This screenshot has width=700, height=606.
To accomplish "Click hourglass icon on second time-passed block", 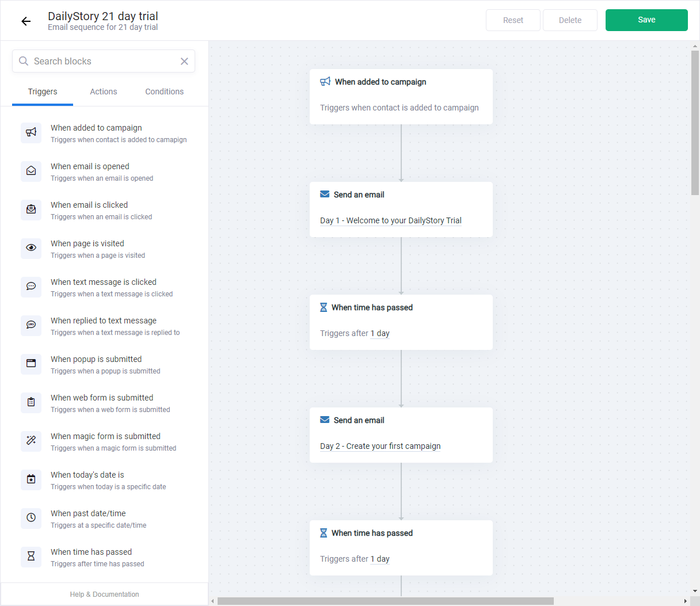I will click(x=324, y=533).
